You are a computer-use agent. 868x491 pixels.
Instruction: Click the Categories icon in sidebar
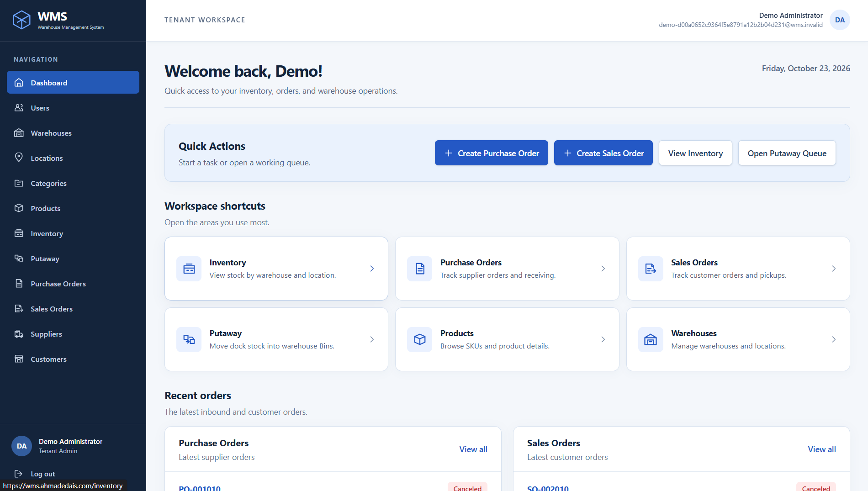coord(19,183)
